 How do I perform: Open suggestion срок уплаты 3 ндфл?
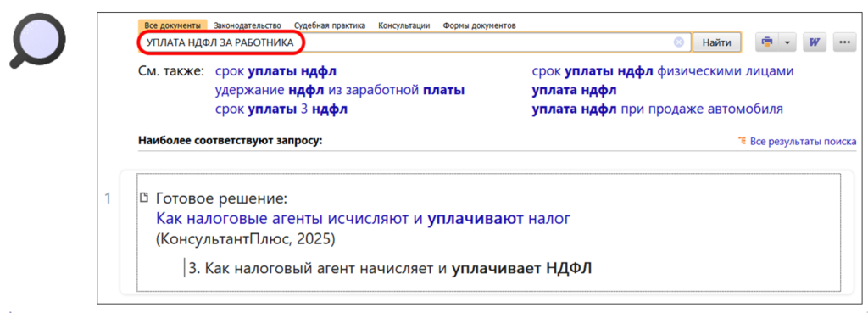281,109
